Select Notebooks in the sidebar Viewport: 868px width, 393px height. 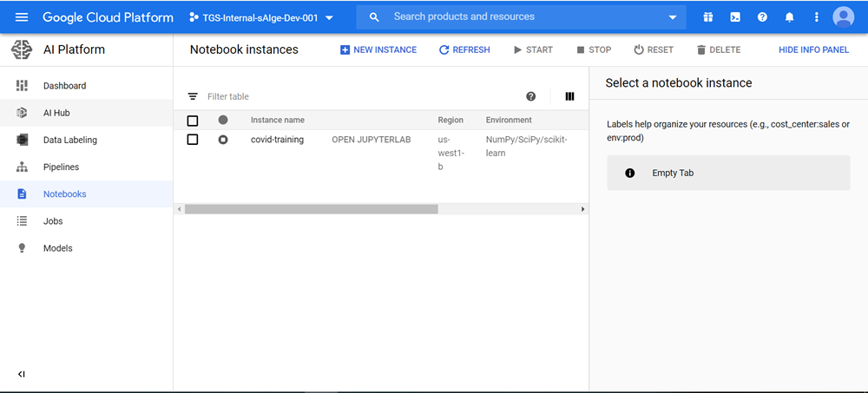[86, 194]
